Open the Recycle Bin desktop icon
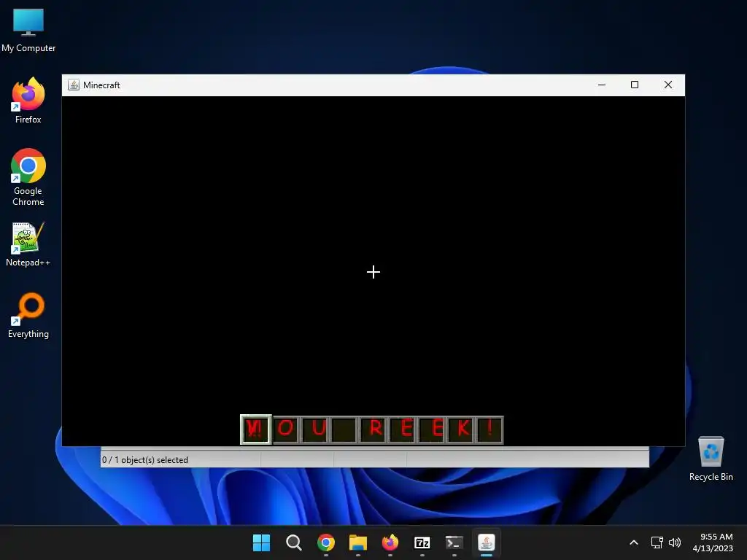The image size is (747, 560). click(711, 459)
